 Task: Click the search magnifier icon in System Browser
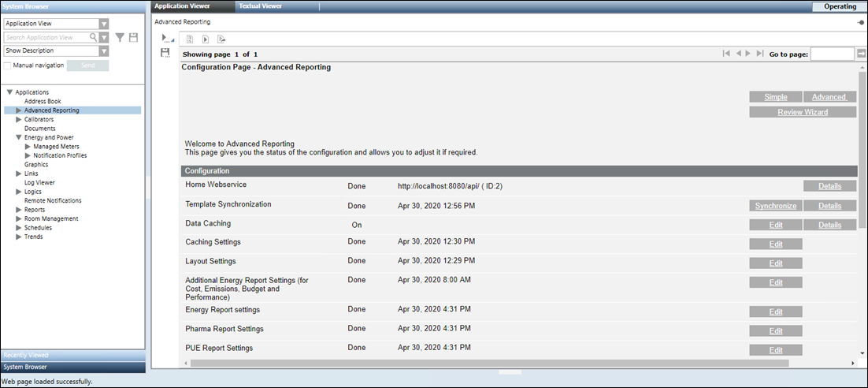93,37
